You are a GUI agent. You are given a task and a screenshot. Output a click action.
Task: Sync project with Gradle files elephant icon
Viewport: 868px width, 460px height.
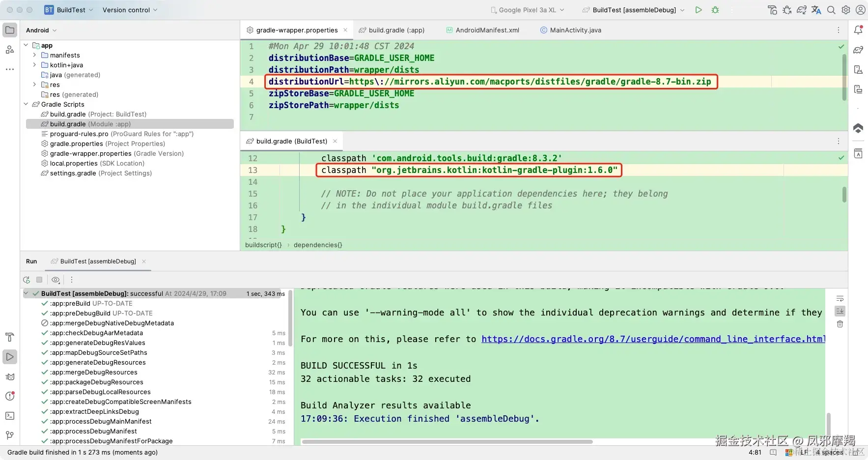(802, 10)
